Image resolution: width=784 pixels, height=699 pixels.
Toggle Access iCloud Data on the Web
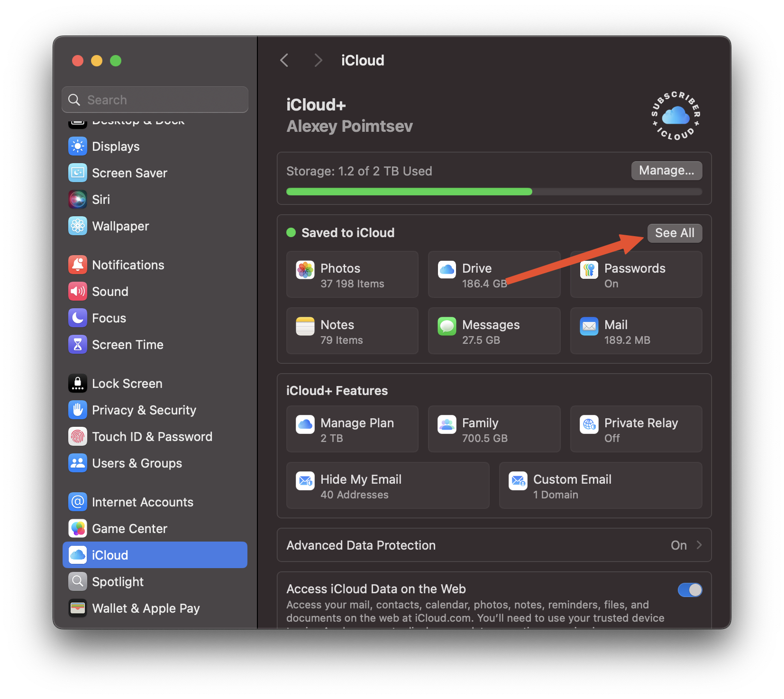tap(690, 590)
